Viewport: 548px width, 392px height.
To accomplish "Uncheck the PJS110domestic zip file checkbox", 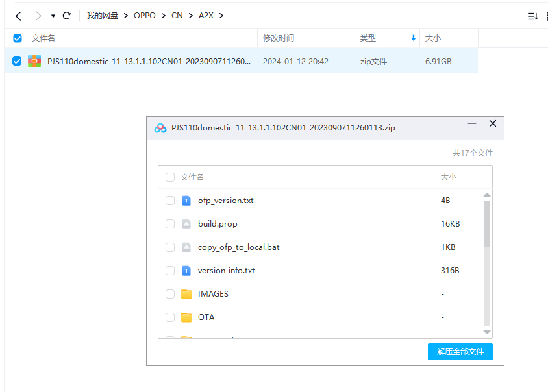I will [17, 61].
